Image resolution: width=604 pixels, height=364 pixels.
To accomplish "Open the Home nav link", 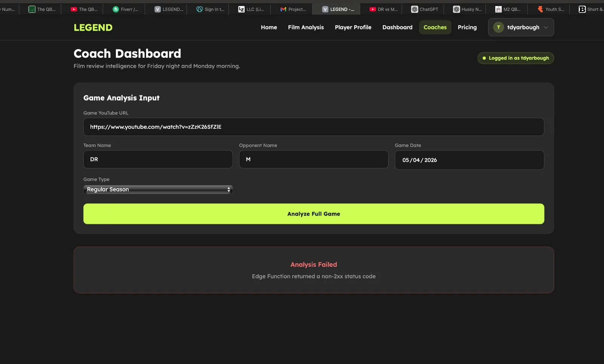I will point(269,27).
